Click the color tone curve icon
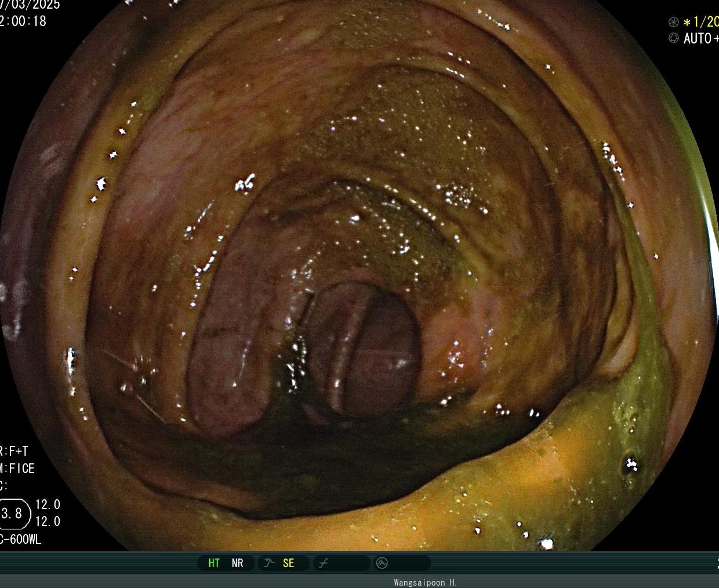 (x=324, y=563)
